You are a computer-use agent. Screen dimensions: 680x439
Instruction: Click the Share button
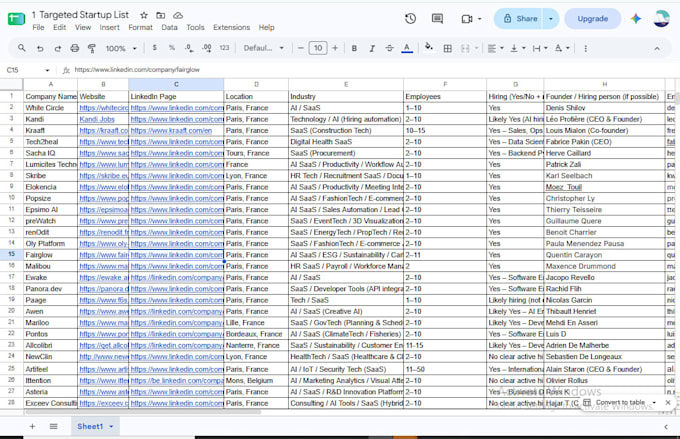520,19
